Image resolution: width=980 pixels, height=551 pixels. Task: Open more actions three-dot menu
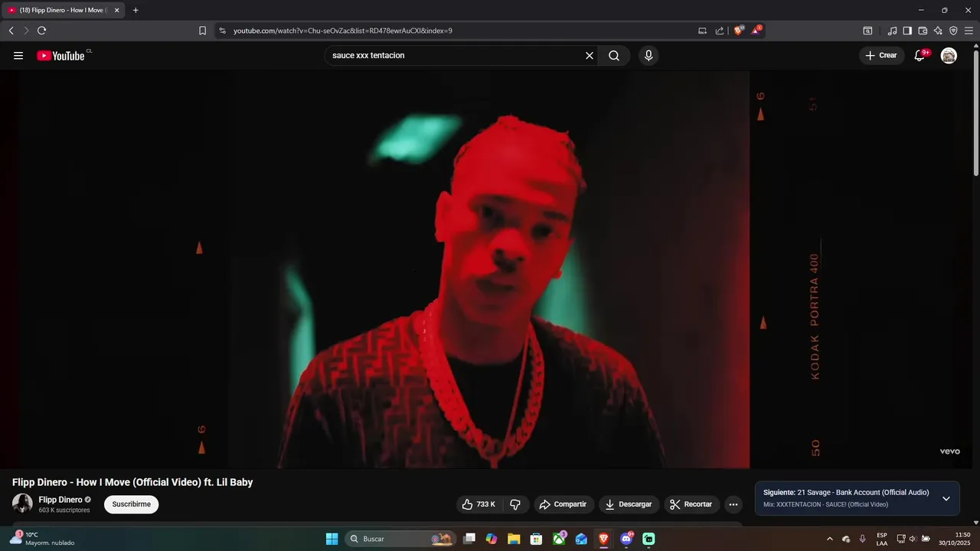(x=733, y=504)
